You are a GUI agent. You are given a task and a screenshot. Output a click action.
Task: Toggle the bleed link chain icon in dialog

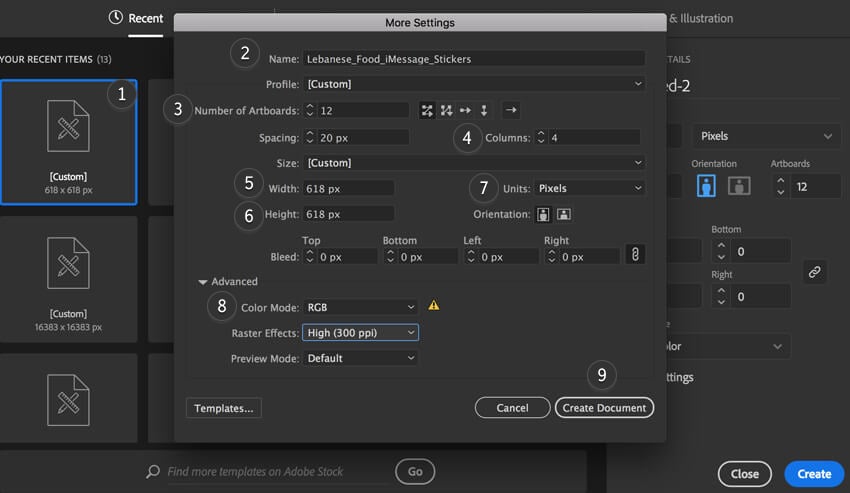[635, 254]
